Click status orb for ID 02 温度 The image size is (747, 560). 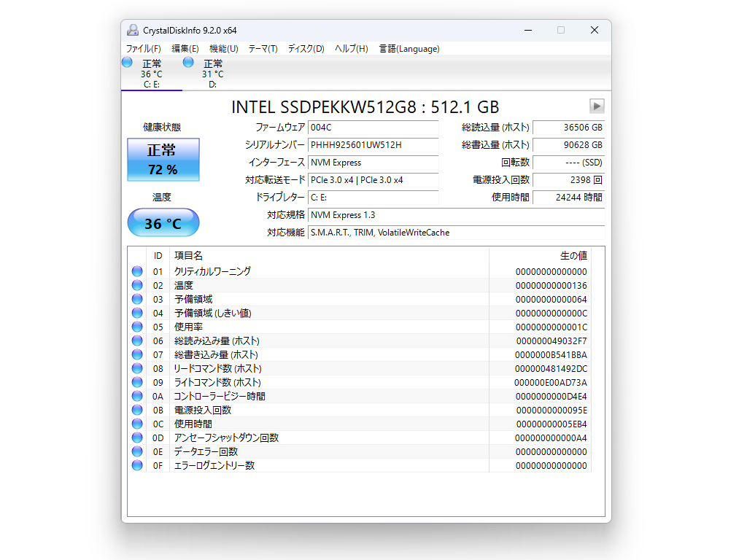point(137,285)
